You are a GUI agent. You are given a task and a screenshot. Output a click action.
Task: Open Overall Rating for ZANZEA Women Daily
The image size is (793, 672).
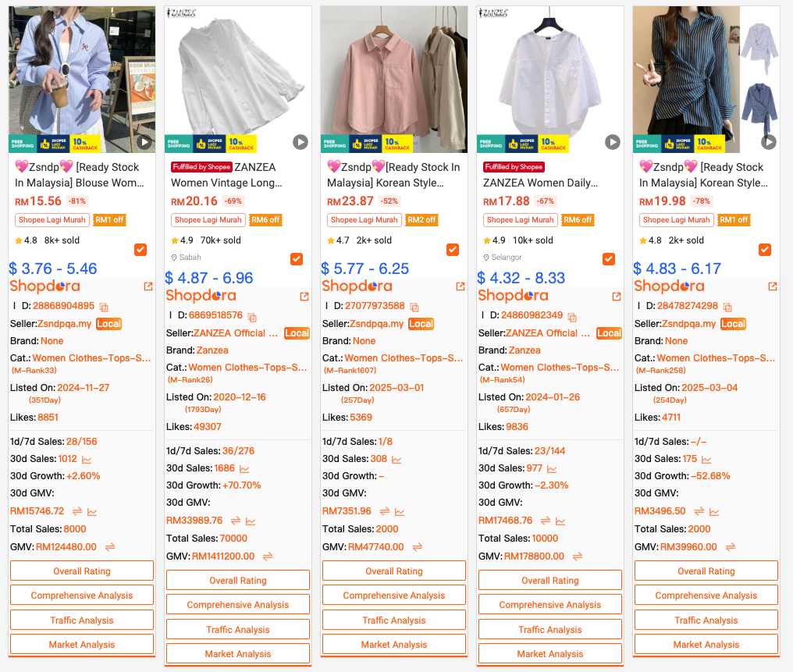pyautogui.click(x=550, y=580)
